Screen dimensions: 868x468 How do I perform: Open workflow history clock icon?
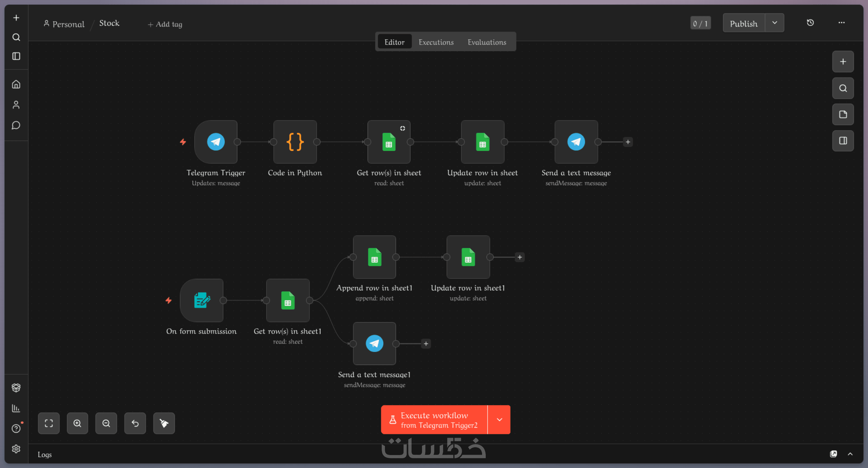click(810, 23)
